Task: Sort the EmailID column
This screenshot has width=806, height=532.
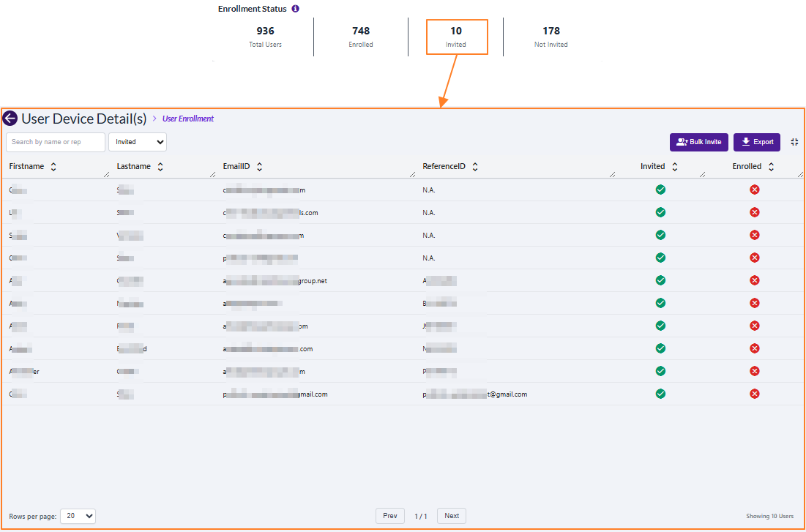Action: tap(260, 166)
